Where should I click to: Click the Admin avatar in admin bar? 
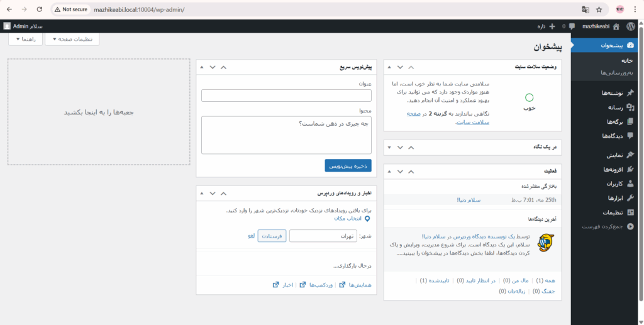[7, 26]
